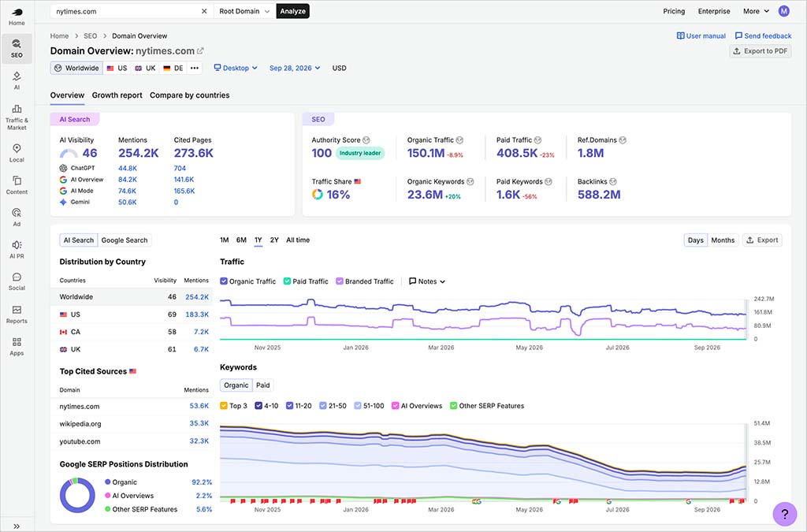
Task: Open the Pricing link
Action: click(674, 11)
